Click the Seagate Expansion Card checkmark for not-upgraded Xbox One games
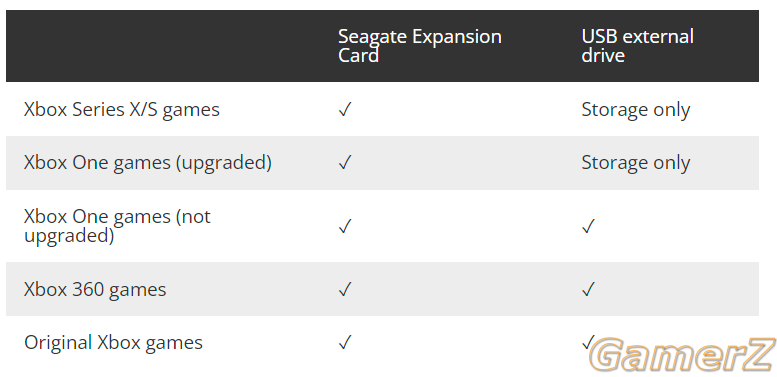Viewport: 777px width, 377px height. (345, 226)
